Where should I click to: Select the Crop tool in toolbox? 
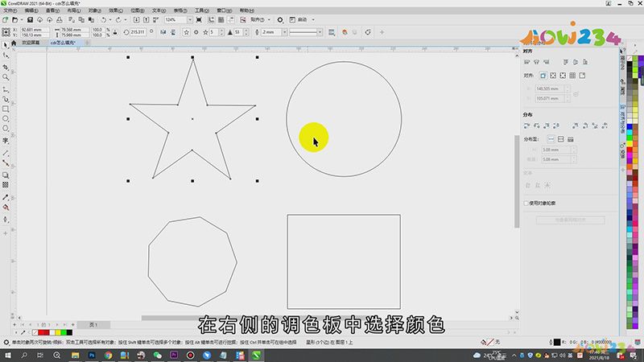(x=6, y=67)
